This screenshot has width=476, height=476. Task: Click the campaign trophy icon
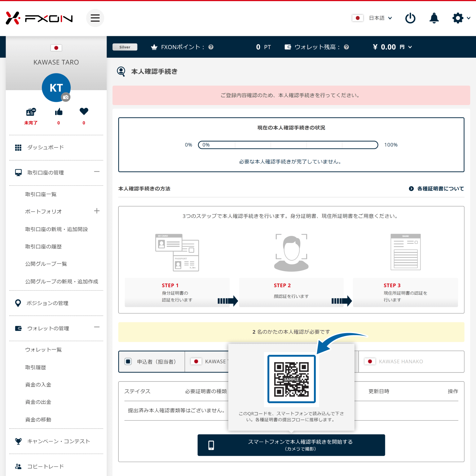point(19,441)
